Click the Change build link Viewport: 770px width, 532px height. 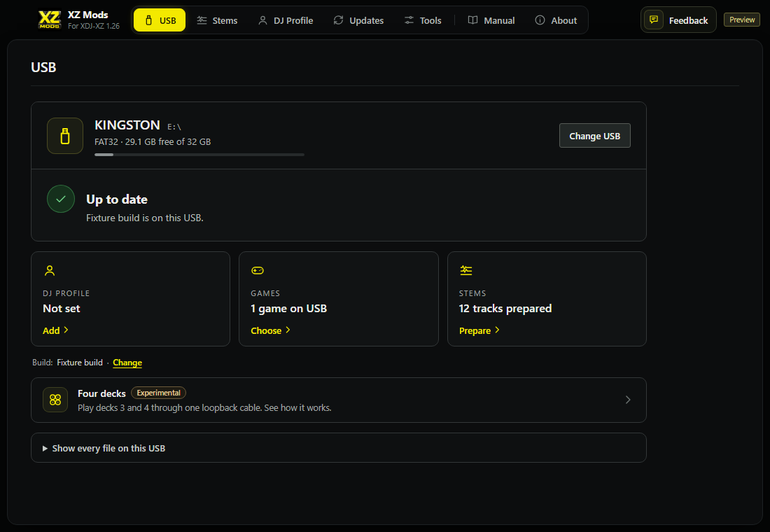click(x=127, y=363)
